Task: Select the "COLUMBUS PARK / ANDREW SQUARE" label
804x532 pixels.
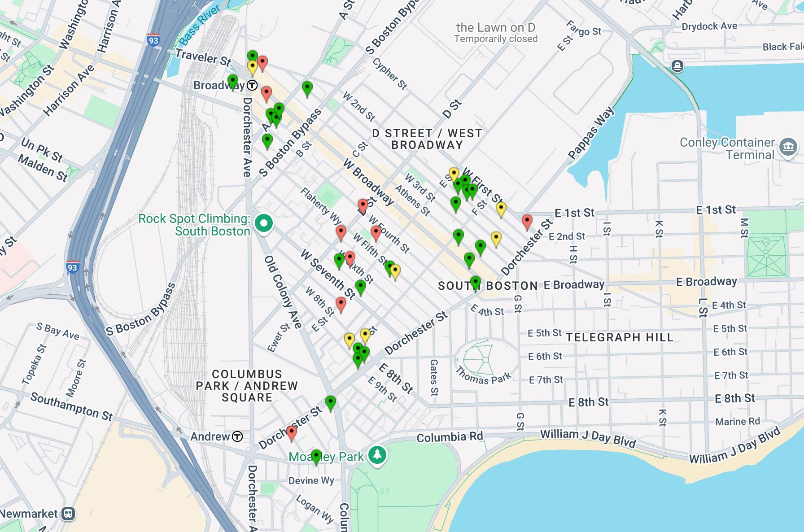Action: point(247,386)
